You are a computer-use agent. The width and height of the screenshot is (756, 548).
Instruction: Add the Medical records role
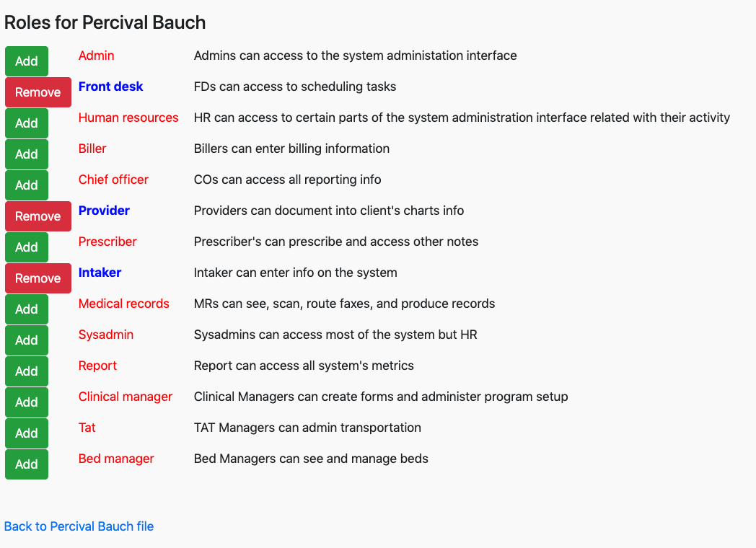pos(27,309)
